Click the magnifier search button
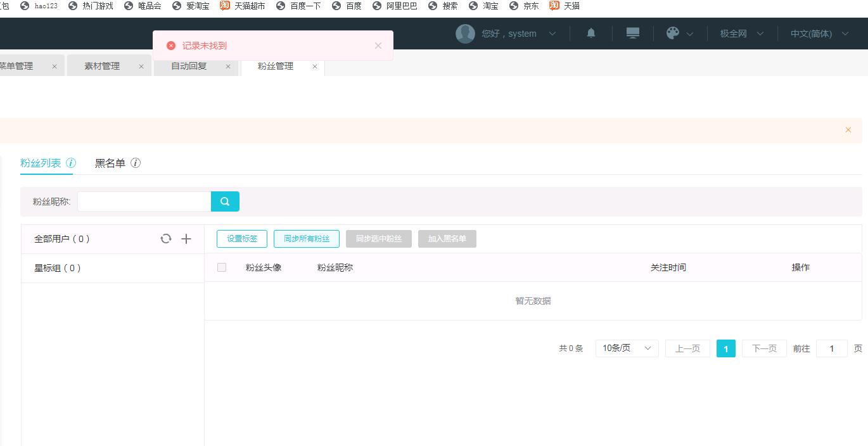This screenshot has height=446, width=868. coord(225,201)
